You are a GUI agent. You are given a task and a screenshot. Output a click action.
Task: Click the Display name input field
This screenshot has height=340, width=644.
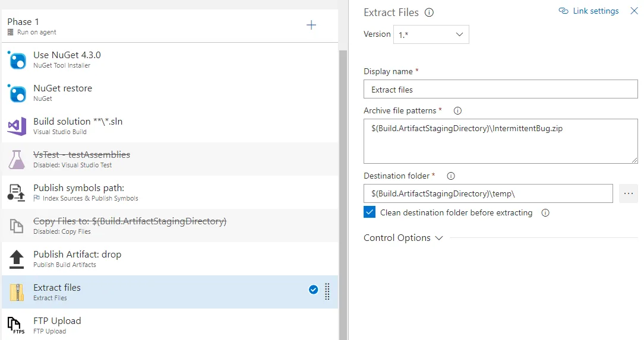[x=500, y=90]
